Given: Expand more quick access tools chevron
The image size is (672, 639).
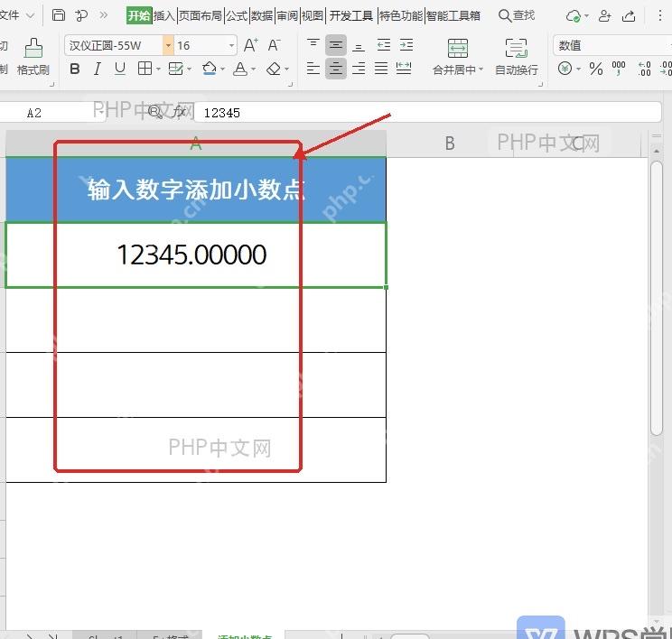Looking at the screenshot, I should pyautogui.click(x=103, y=16).
